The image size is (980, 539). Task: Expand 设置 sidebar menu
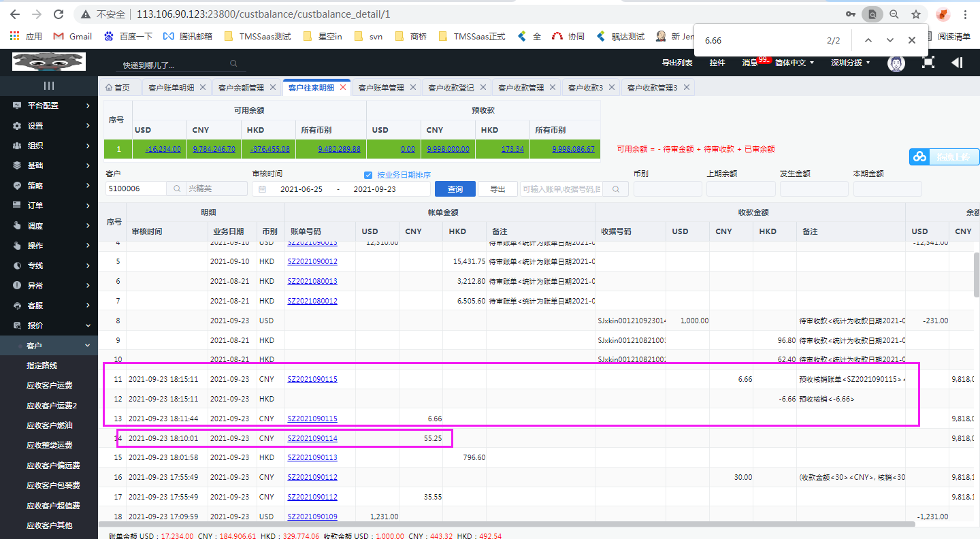[x=49, y=126]
